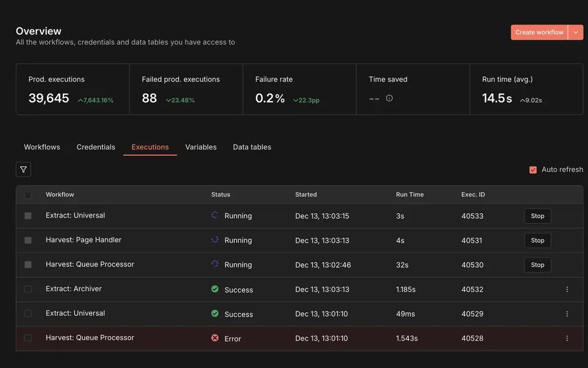Click the Overview page heading
The image size is (588, 368).
[39, 31]
